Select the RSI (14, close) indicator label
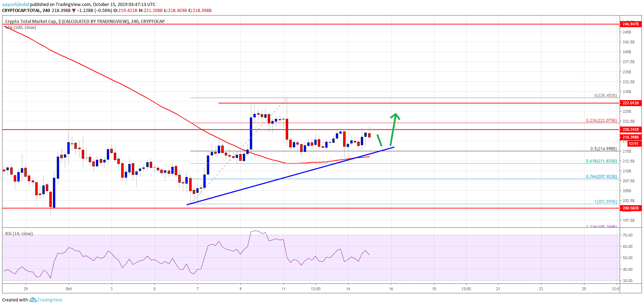This screenshot has width=644, height=306. coord(19,234)
